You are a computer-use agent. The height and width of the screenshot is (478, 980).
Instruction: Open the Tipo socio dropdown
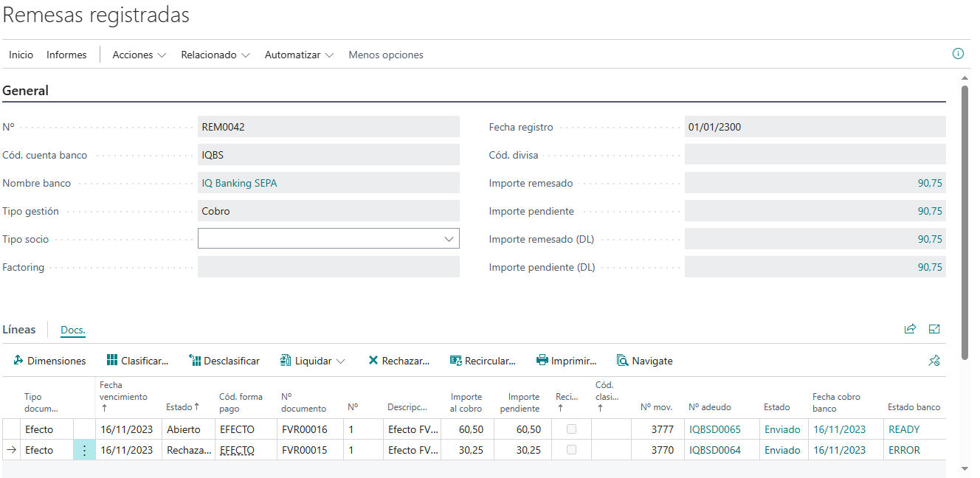pyautogui.click(x=449, y=239)
